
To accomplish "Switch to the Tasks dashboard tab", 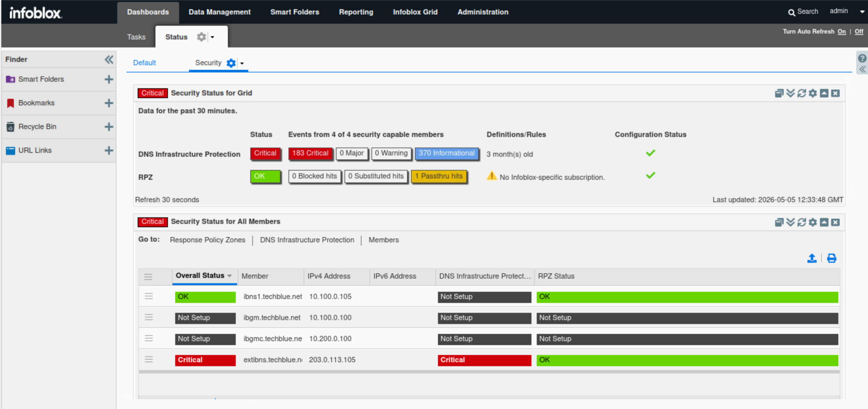I will tap(136, 37).
